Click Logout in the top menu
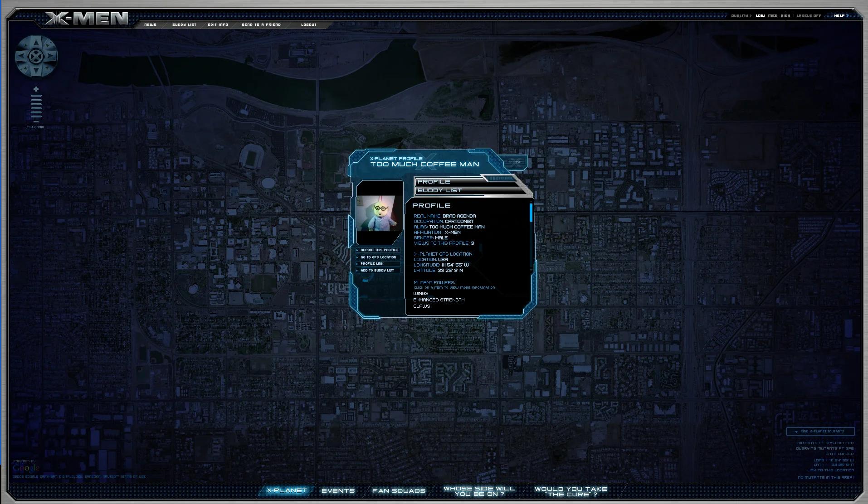Image resolution: width=868 pixels, height=504 pixels. (309, 25)
